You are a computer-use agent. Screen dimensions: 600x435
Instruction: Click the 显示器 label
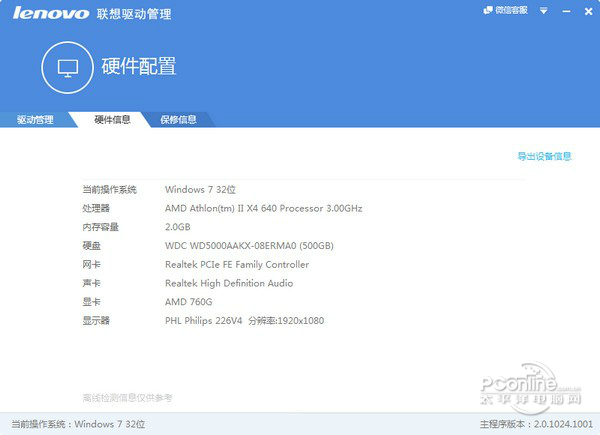pyautogui.click(x=96, y=321)
